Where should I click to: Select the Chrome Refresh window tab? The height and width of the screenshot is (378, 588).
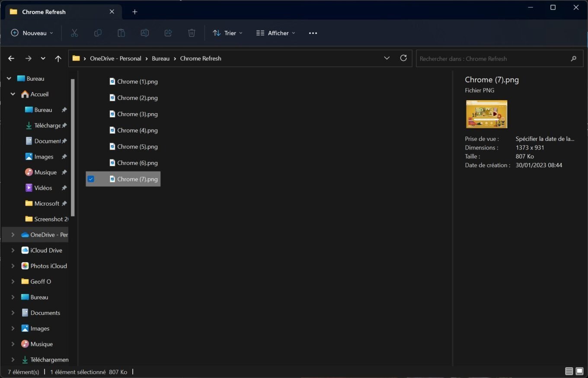click(x=63, y=12)
